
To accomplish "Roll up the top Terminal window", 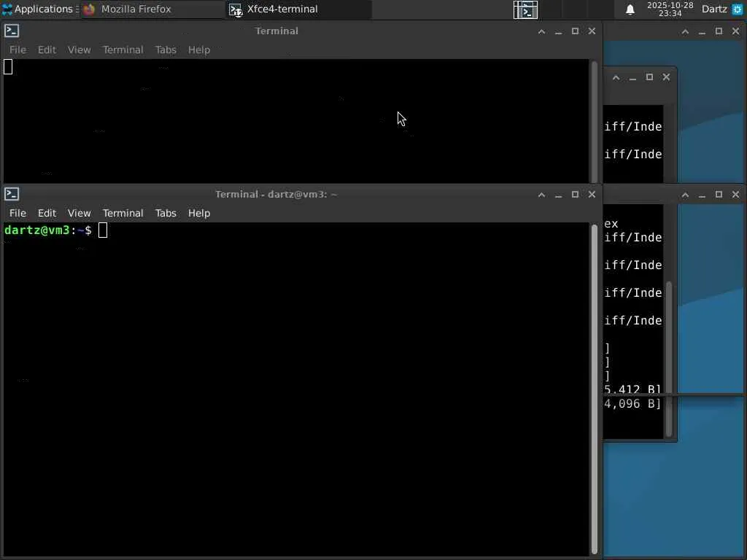I will click(542, 31).
